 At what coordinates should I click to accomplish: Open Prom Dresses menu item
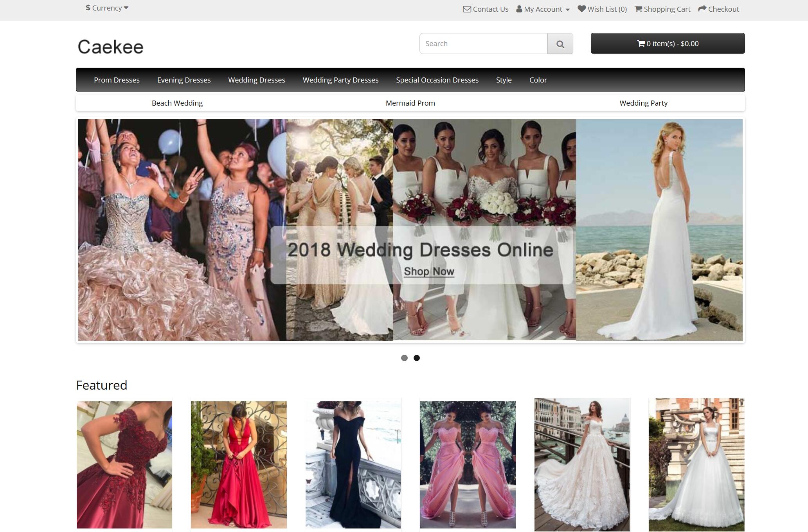(117, 80)
